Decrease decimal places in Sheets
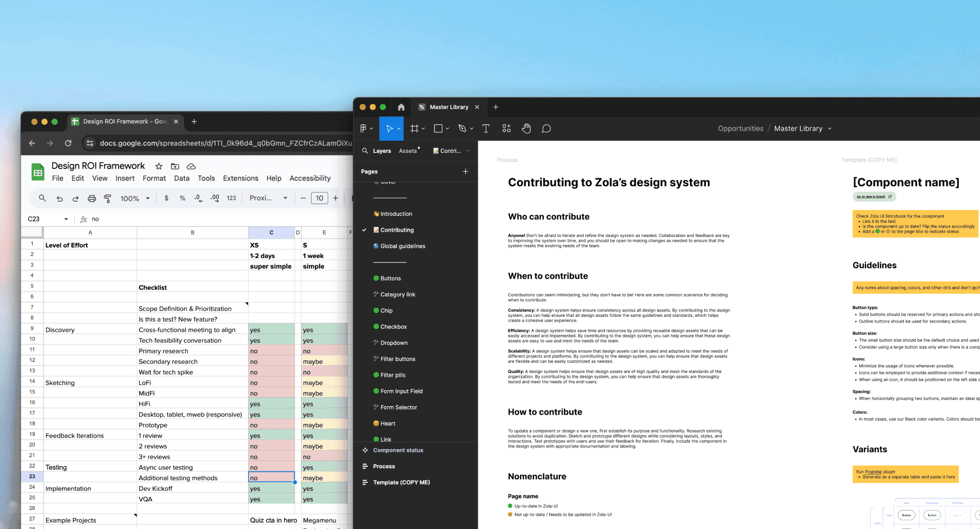This screenshot has height=529, width=980. click(x=198, y=198)
